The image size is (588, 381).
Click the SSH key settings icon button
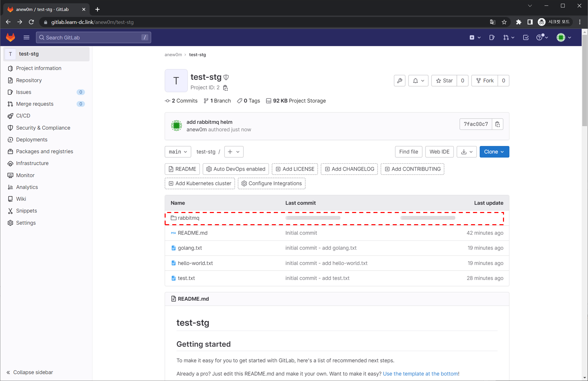coord(400,81)
